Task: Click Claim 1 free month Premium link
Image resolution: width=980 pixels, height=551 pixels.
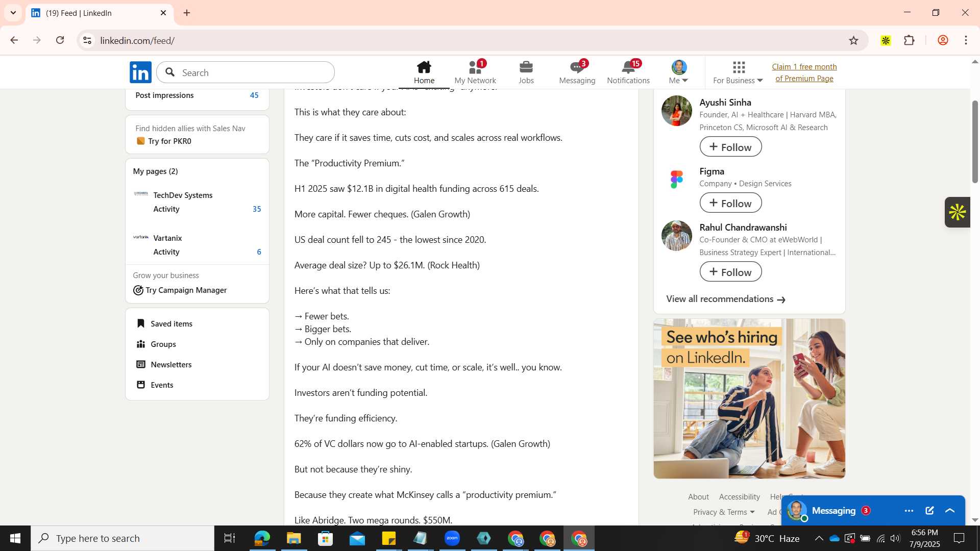Action: click(804, 72)
